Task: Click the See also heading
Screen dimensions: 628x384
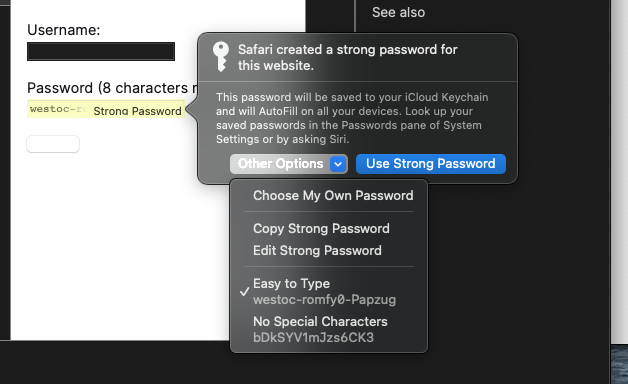Action: pos(399,12)
